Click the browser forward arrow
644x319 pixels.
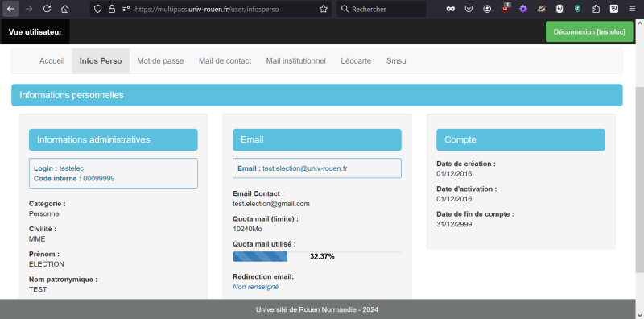(29, 9)
